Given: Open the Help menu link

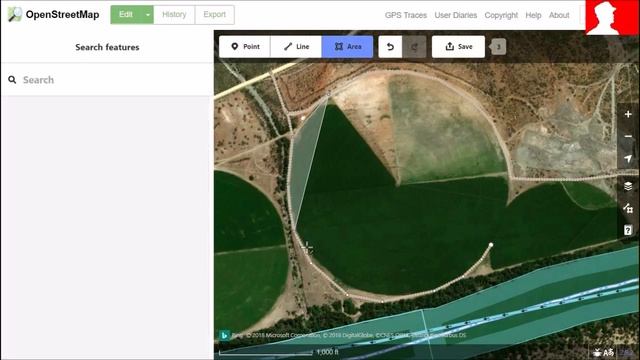Looking at the screenshot, I should pyautogui.click(x=533, y=15).
